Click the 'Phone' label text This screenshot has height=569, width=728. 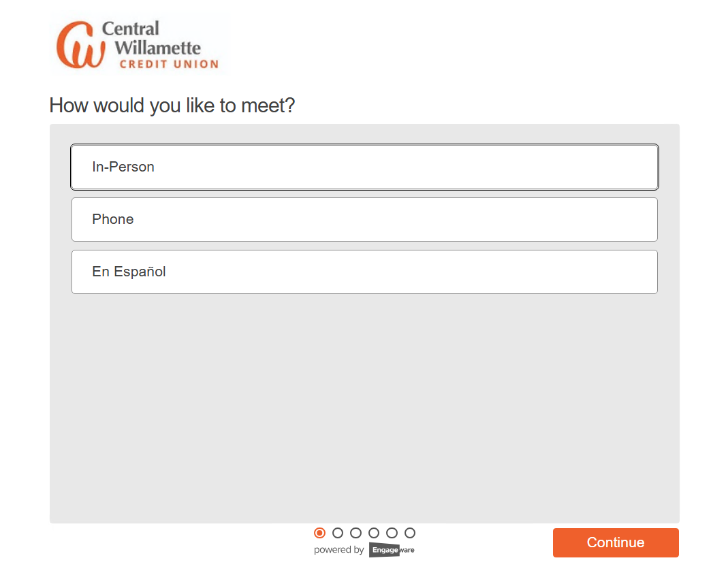coord(113,220)
